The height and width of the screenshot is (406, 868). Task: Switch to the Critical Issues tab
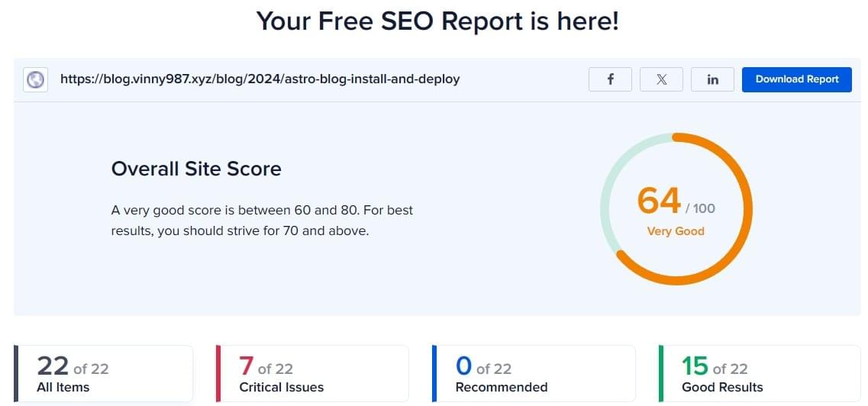[312, 374]
